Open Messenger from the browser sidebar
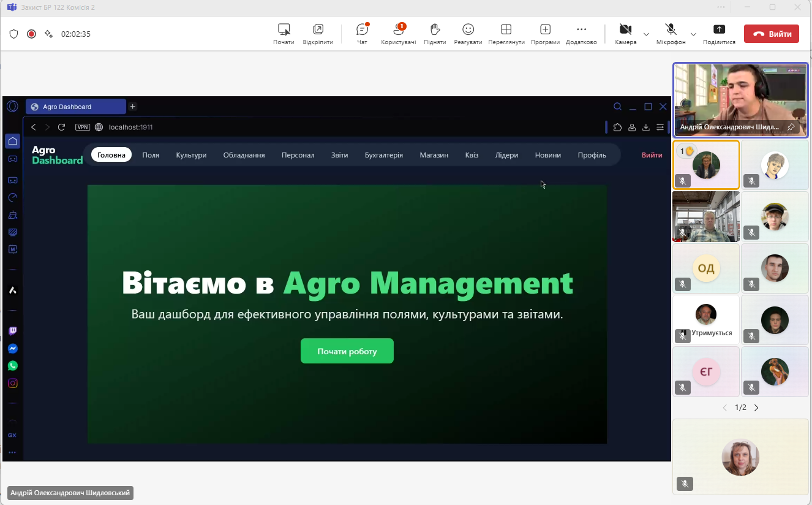 tap(12, 348)
